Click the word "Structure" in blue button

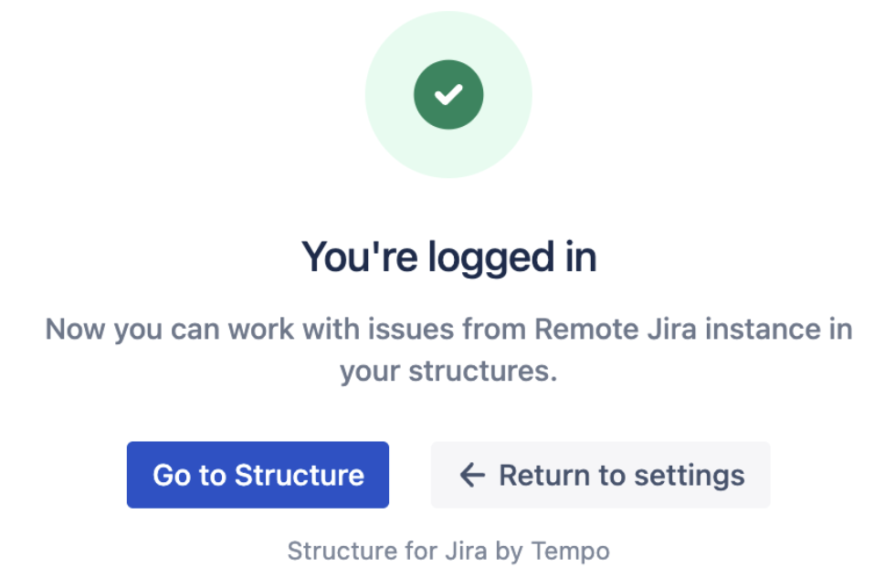point(300,475)
